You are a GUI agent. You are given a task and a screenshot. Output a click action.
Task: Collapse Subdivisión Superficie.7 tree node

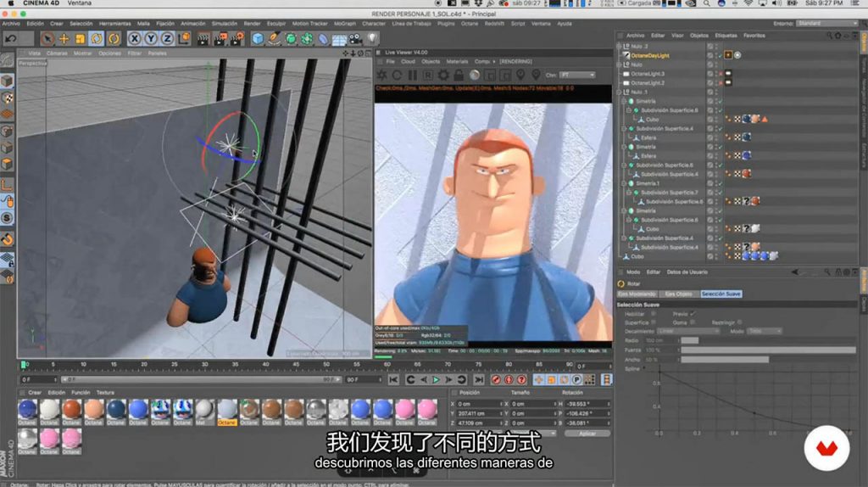tap(629, 193)
